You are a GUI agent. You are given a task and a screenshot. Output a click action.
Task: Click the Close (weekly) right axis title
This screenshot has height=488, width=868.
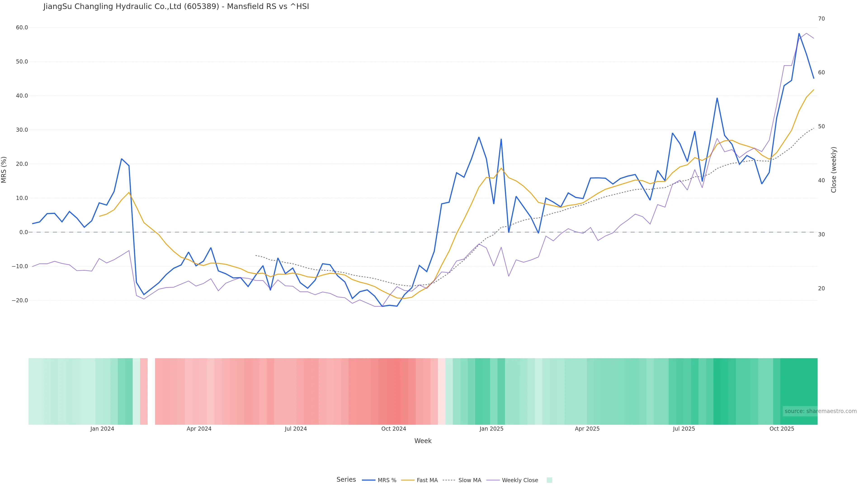point(834,170)
